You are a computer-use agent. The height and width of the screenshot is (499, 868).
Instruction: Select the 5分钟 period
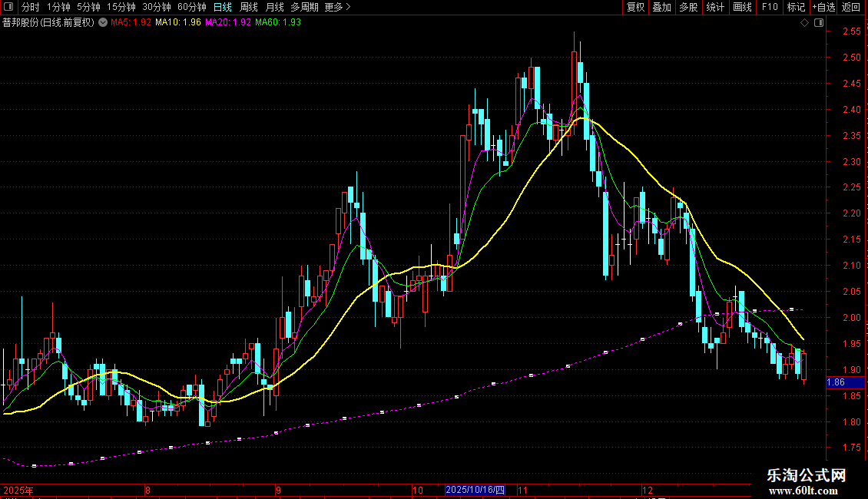[x=88, y=7]
